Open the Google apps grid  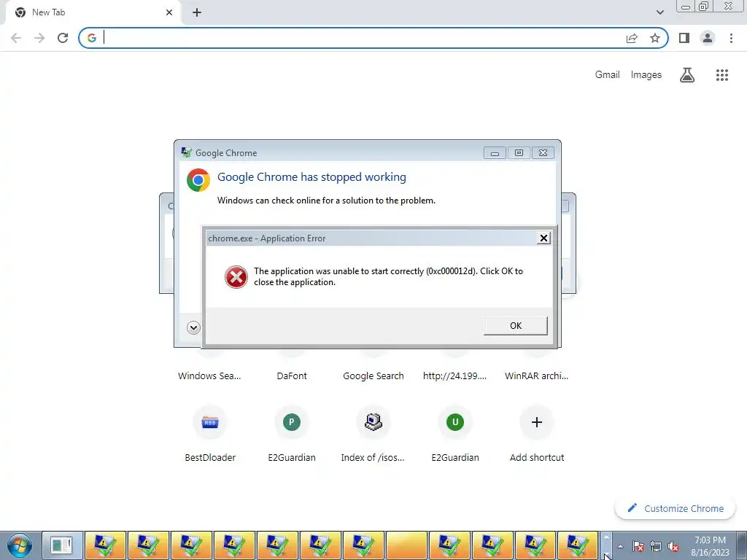point(722,75)
